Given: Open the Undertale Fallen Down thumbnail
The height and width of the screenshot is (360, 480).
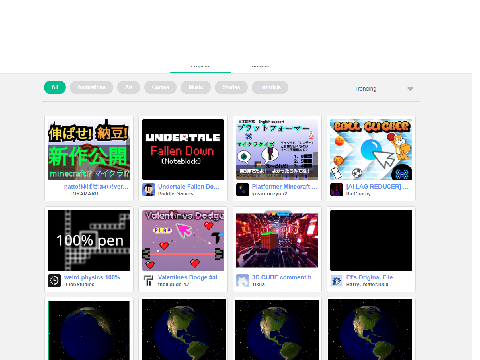Looking at the screenshot, I should [x=183, y=149].
